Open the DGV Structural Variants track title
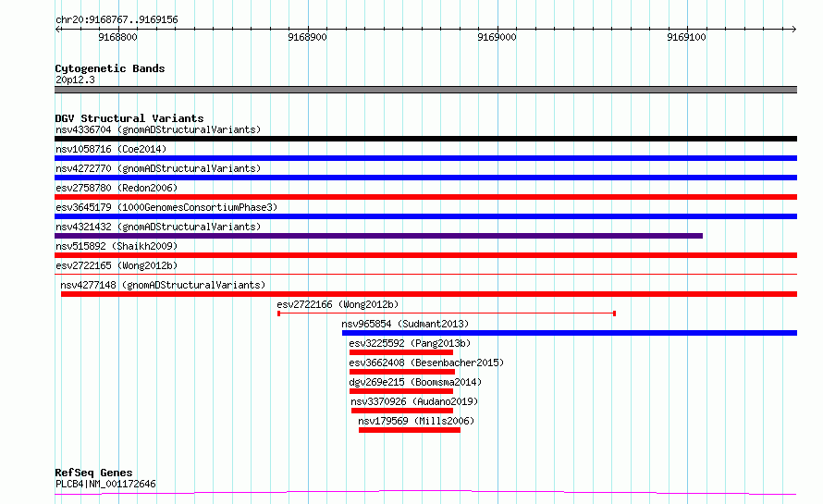Viewport: 823px width, 504px height. tap(129, 118)
